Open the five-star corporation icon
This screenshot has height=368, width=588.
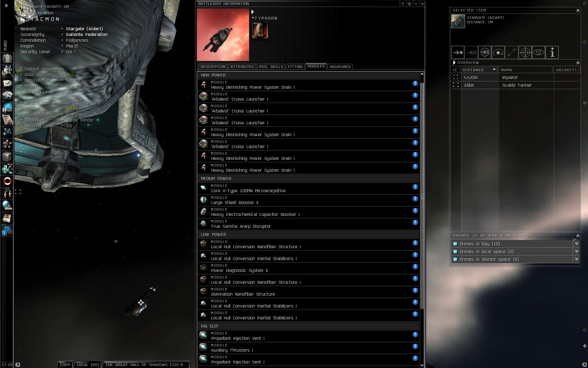[7, 144]
